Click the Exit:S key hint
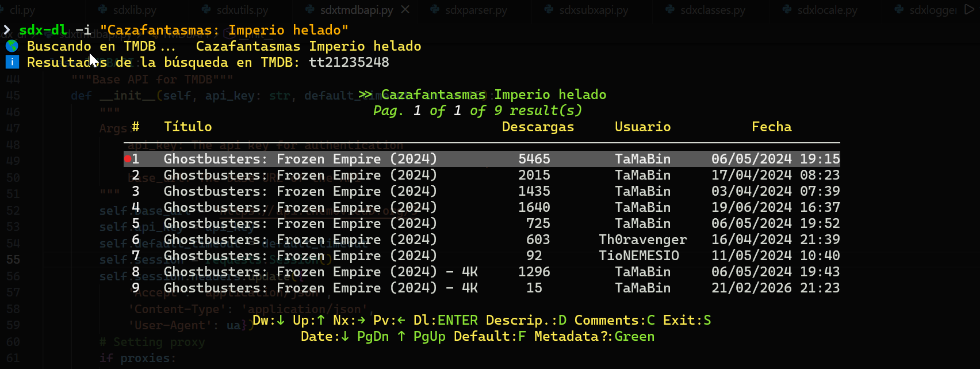980x369 pixels. click(x=687, y=320)
